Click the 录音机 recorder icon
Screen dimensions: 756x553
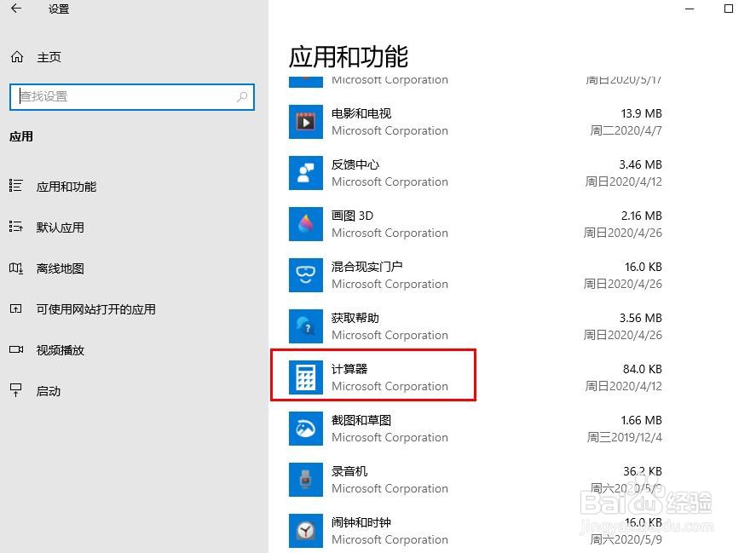tap(306, 479)
